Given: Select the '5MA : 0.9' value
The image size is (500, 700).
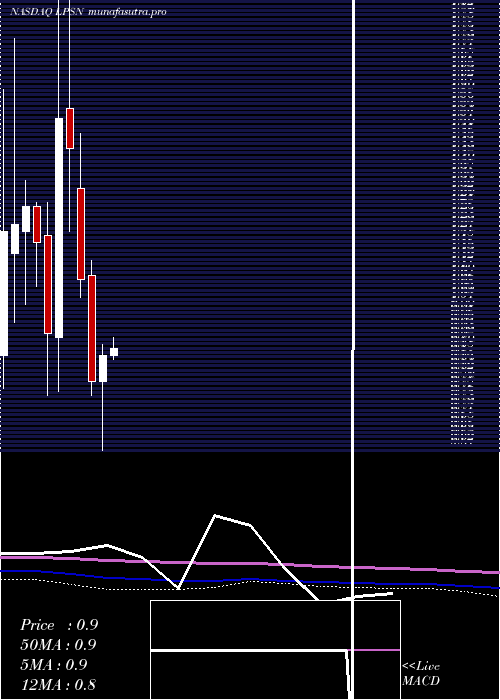Looking at the screenshot, I should [x=54, y=665].
